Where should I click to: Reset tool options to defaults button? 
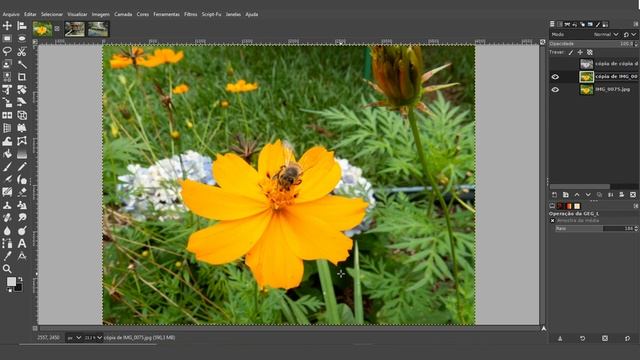[627, 338]
